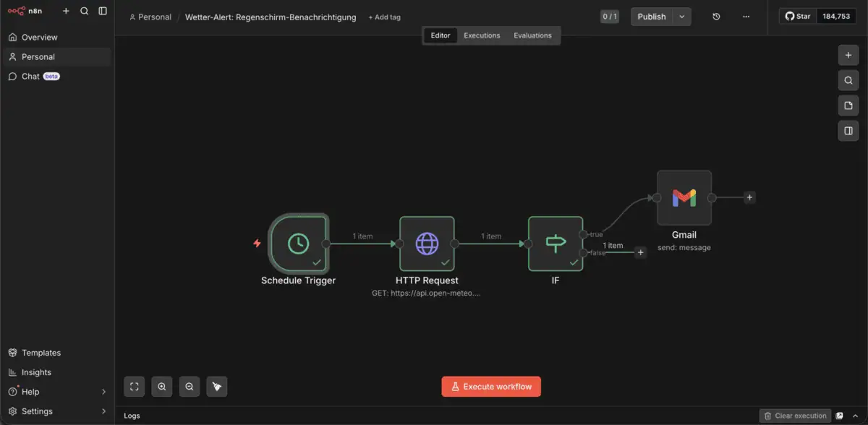The width and height of the screenshot is (868, 425).
Task: Switch to the Executions tab
Action: click(x=482, y=35)
